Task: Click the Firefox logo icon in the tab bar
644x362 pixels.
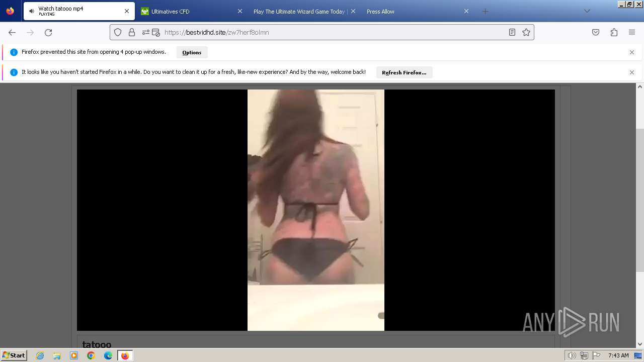Action: [x=10, y=11]
